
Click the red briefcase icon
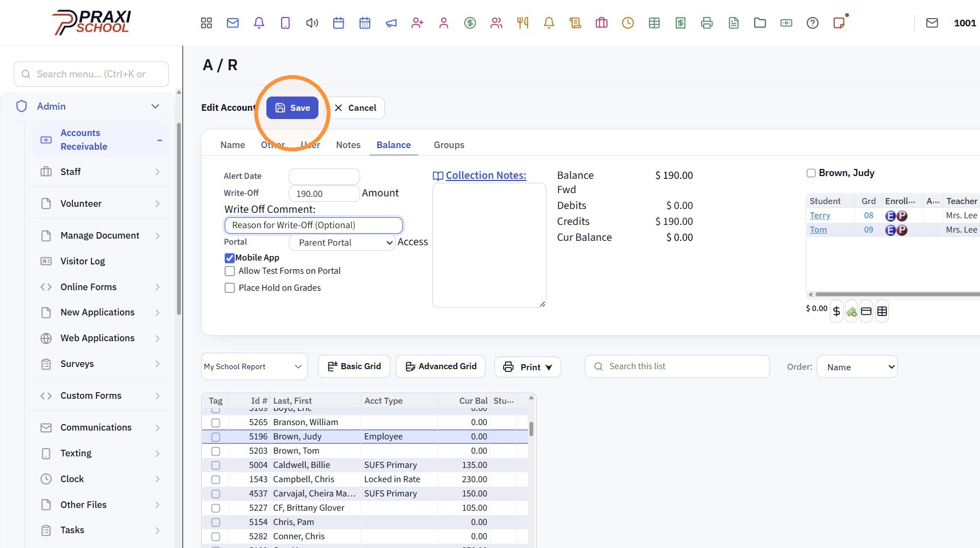point(602,23)
